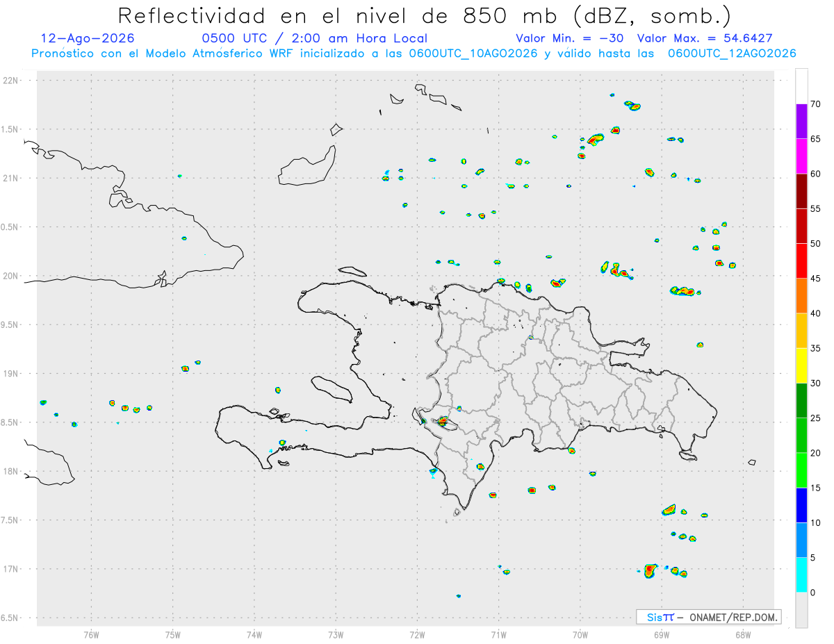Click the '70' color scale label
Viewport: 834px width, 644px height.
pyautogui.click(x=815, y=104)
